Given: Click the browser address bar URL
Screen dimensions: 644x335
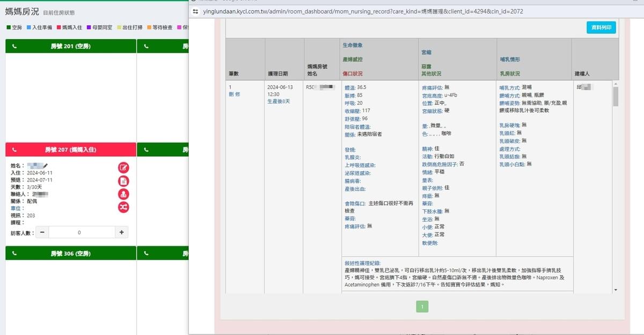Looking at the screenshot, I should click(x=354, y=11).
